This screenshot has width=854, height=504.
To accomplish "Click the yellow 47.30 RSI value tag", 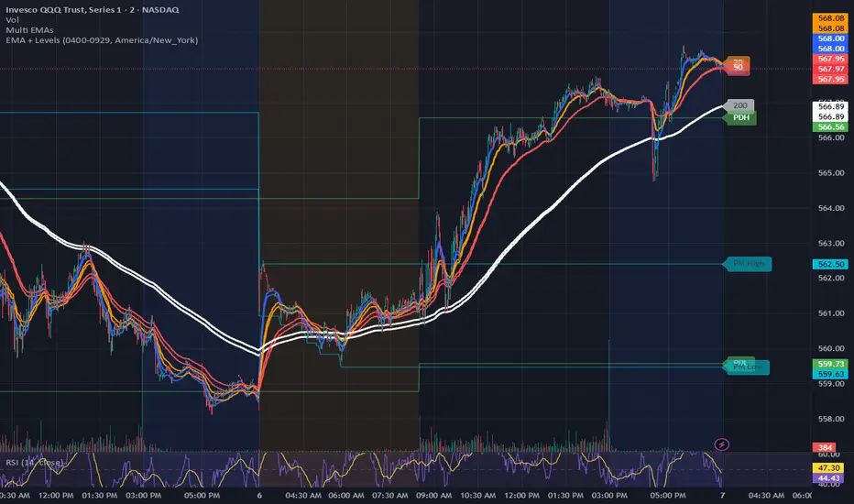I will pyautogui.click(x=827, y=468).
